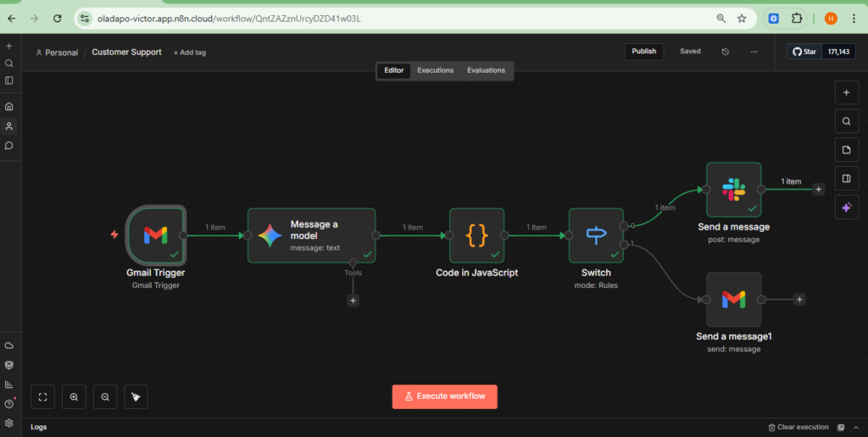Screen dimensions: 868x437
Task: Open workflow history clock icon
Action: pyautogui.click(x=726, y=52)
